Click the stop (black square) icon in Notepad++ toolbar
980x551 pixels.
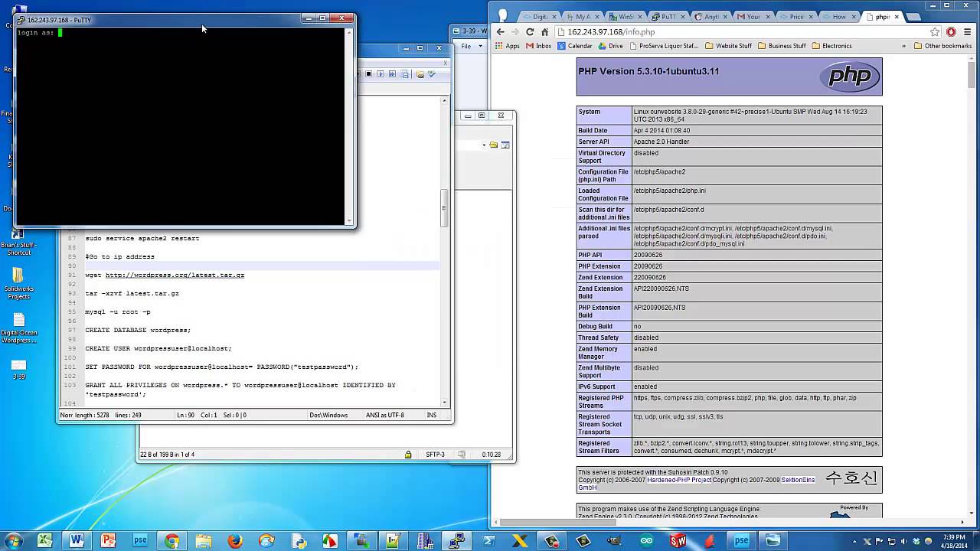[368, 74]
